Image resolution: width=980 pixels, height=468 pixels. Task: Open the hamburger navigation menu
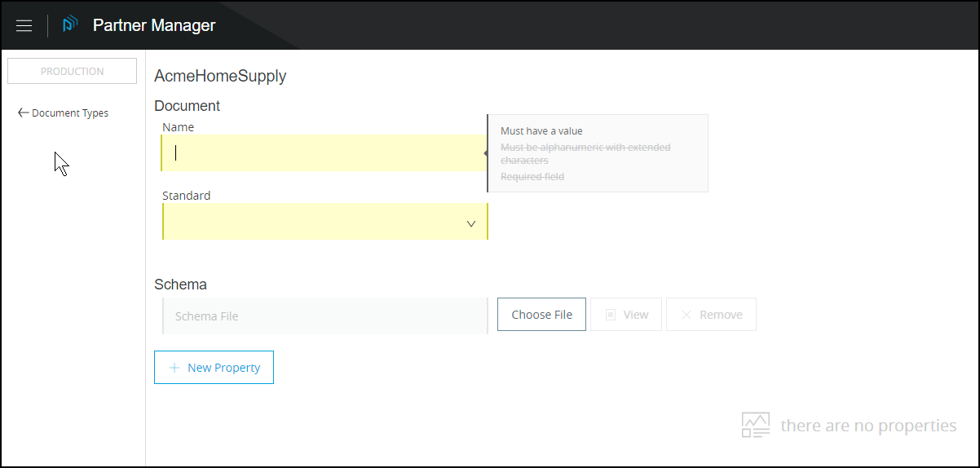point(24,25)
